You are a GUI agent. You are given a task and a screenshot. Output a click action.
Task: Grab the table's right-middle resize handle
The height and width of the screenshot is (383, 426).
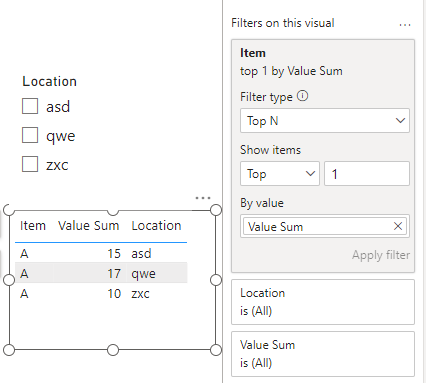click(216, 280)
